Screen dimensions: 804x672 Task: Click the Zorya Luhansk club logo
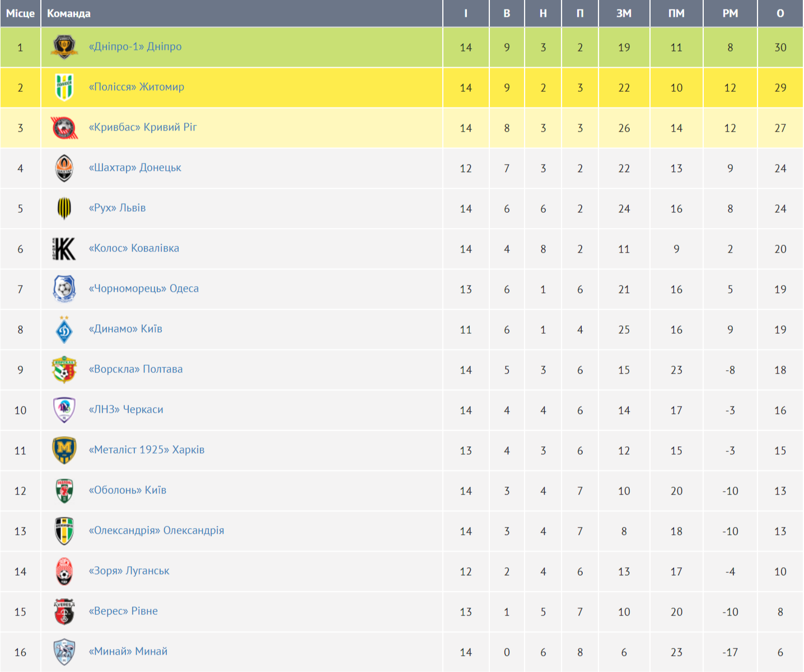pos(64,571)
